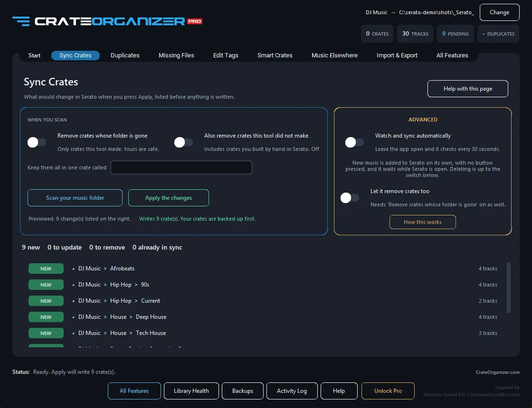This screenshot has width=532, height=408.
Task: Click the Unlock Pro button
Action: click(x=388, y=391)
